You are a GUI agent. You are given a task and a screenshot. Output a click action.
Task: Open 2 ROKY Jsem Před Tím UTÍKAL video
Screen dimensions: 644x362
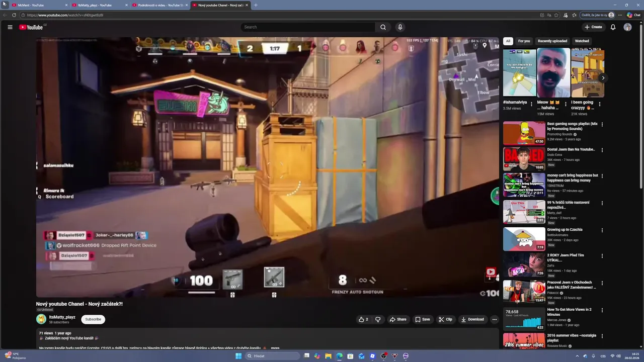coord(524,265)
